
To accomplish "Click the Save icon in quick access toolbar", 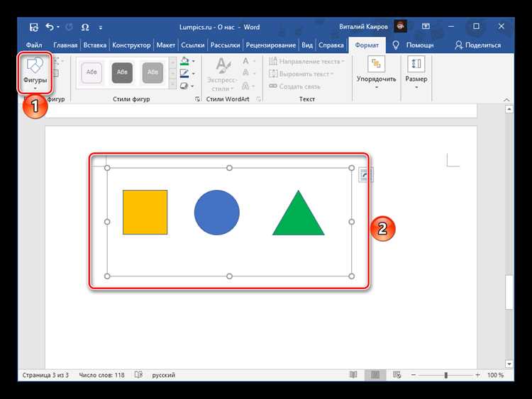I will (33, 27).
